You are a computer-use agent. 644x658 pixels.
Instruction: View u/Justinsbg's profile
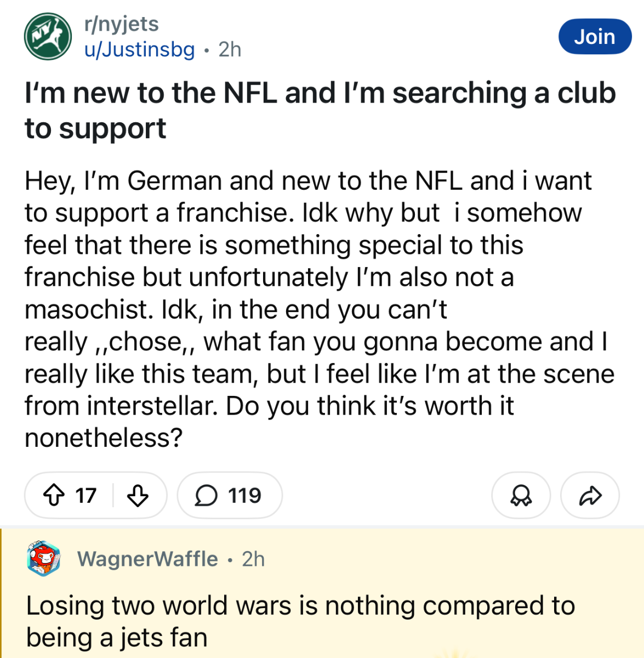pyautogui.click(x=139, y=49)
